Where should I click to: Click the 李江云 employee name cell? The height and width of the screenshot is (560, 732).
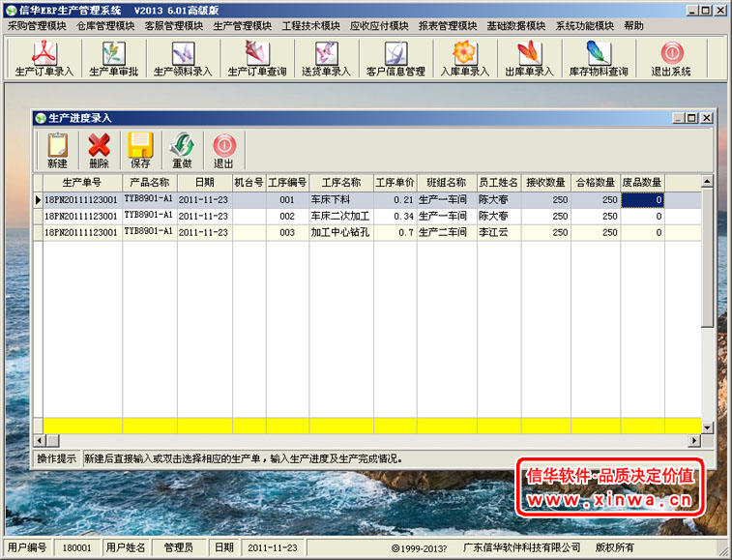click(x=499, y=232)
